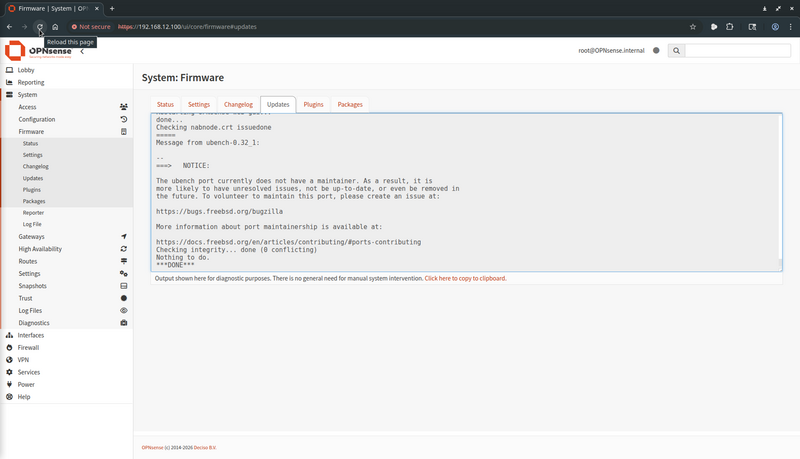
Task: Open Settings in the Firmware sidebar
Action: (32, 155)
